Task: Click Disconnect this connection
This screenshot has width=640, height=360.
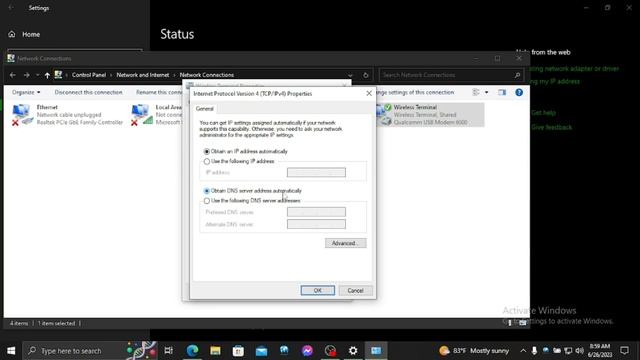Action: click(88, 92)
